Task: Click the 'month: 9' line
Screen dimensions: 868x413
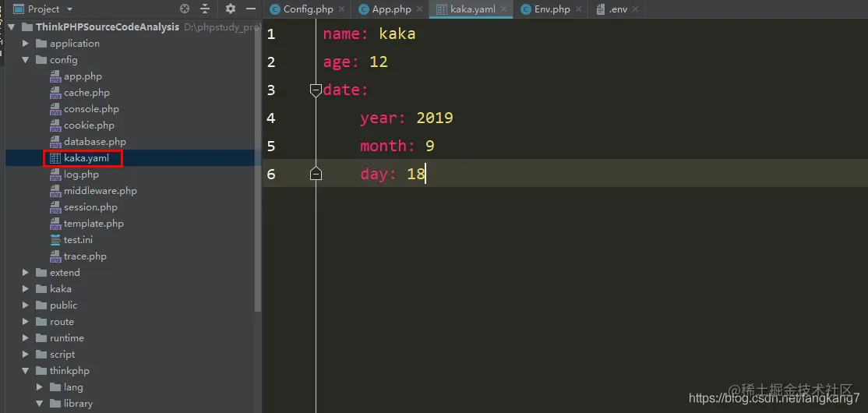Action: pos(397,146)
